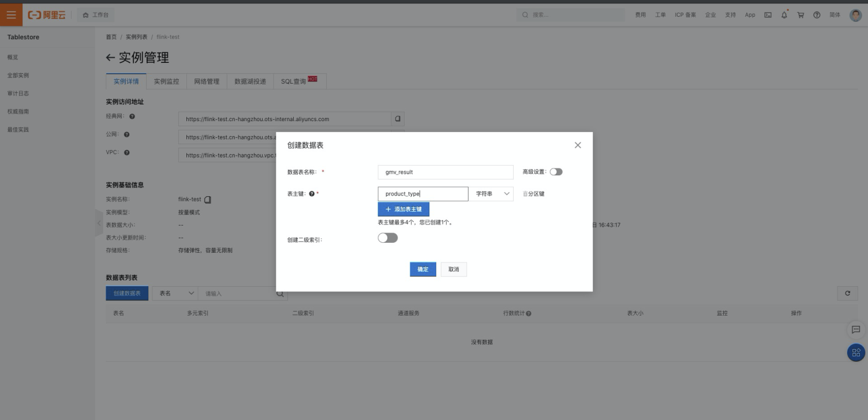This screenshot has width=868, height=420.
Task: Close the 创建数据表 dialog
Action: coord(578,145)
